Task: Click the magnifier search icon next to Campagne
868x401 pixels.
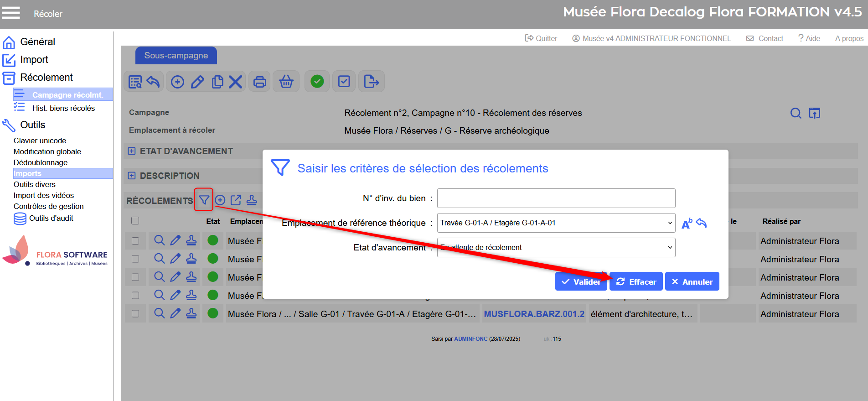Action: click(796, 113)
